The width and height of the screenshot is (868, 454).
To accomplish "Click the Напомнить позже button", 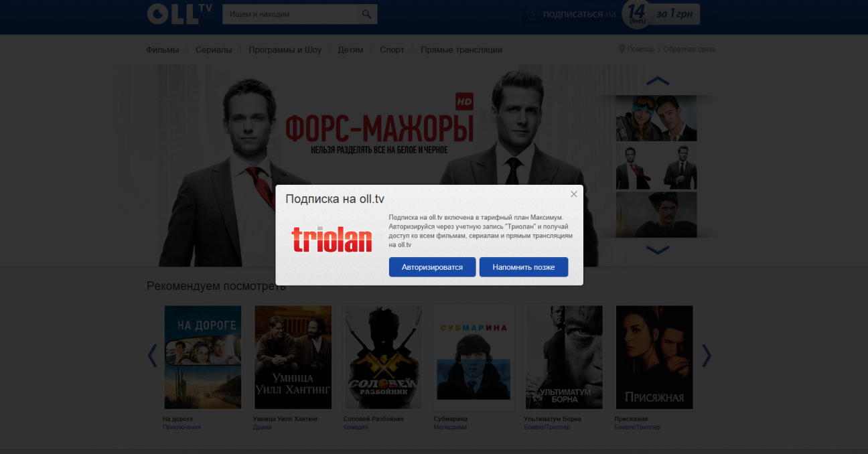I will 524,267.
